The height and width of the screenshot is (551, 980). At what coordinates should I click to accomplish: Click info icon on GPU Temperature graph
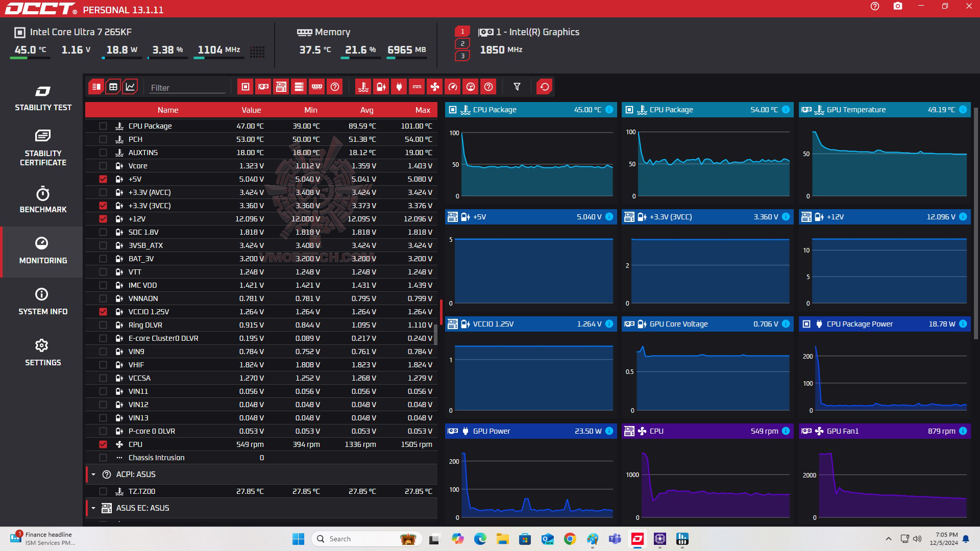tap(963, 110)
